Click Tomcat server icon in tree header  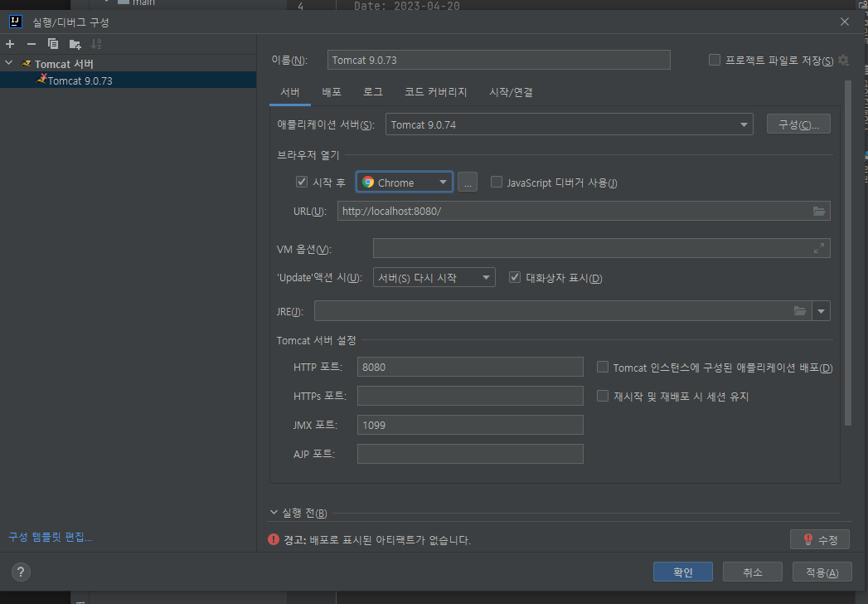pos(26,64)
